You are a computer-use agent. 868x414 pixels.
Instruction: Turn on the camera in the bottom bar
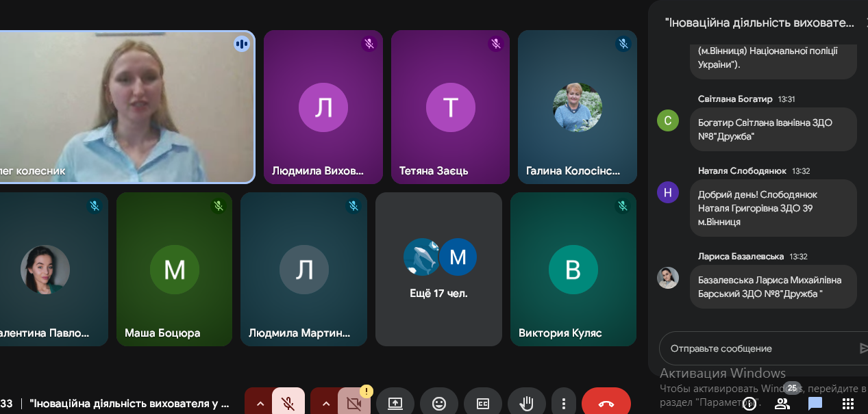[354, 403]
